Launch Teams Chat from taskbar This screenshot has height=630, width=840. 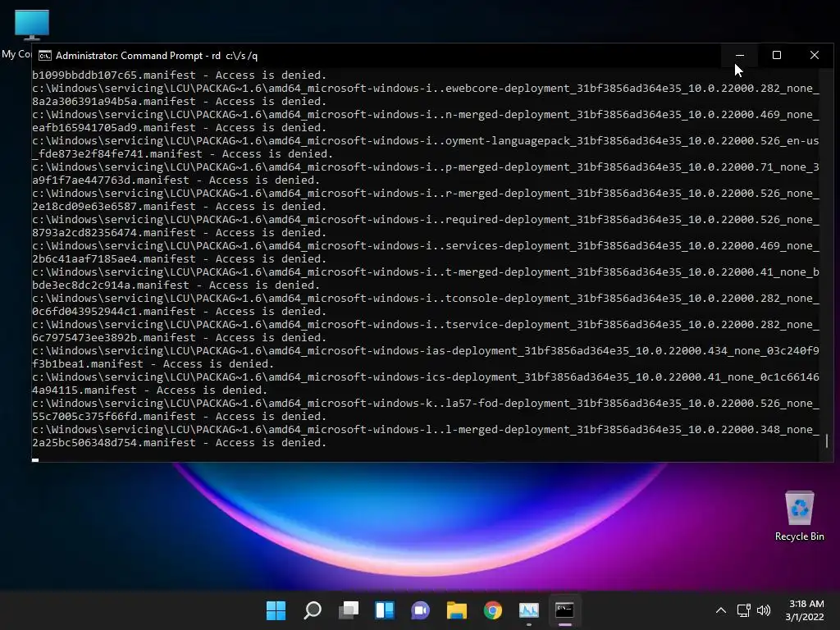(x=421, y=610)
